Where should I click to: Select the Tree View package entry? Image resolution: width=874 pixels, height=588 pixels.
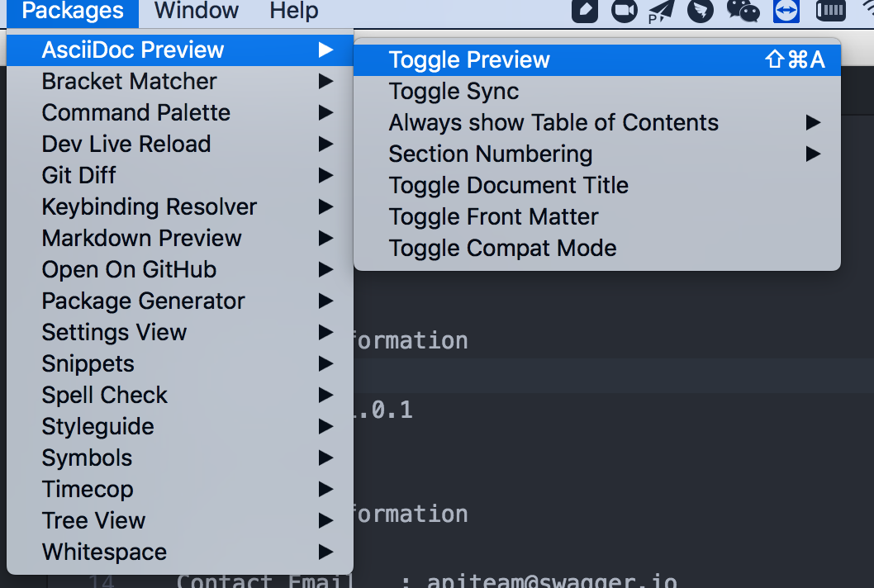[x=180, y=521]
